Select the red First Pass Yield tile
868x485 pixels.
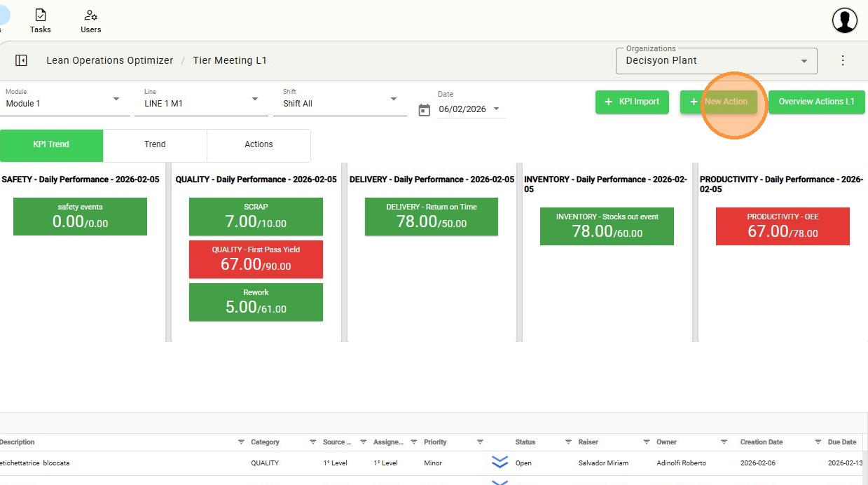[x=256, y=259]
